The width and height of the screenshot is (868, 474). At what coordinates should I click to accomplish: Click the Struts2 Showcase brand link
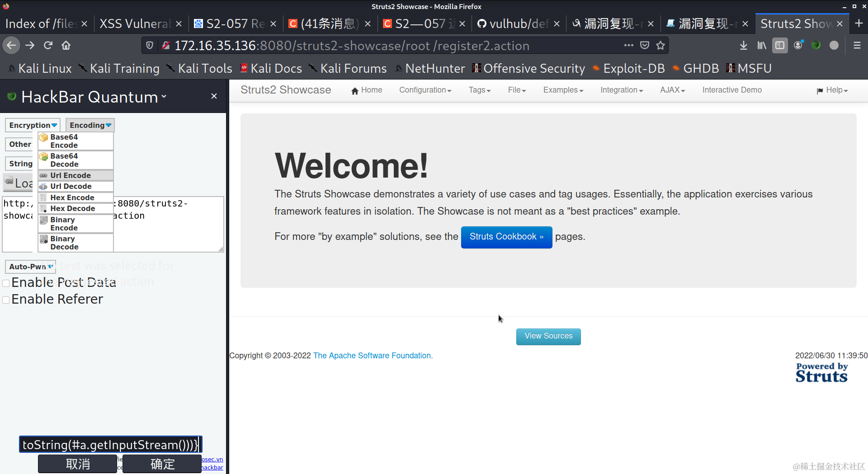(x=286, y=90)
